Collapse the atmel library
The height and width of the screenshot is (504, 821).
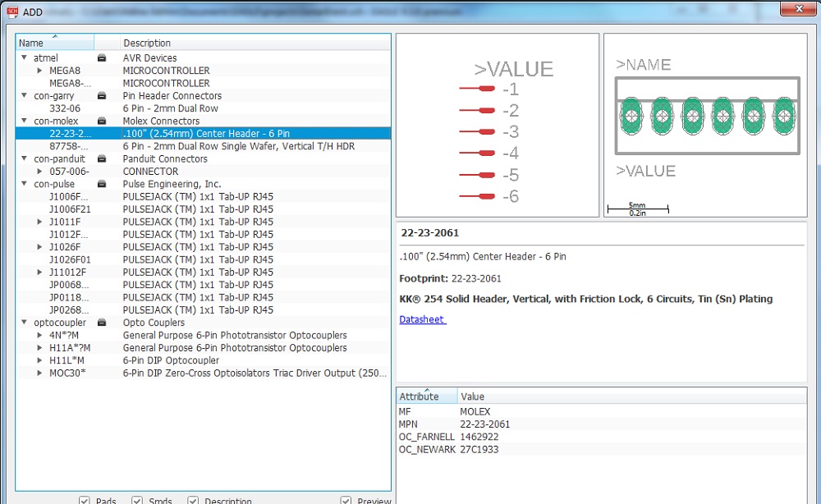pyautogui.click(x=24, y=57)
